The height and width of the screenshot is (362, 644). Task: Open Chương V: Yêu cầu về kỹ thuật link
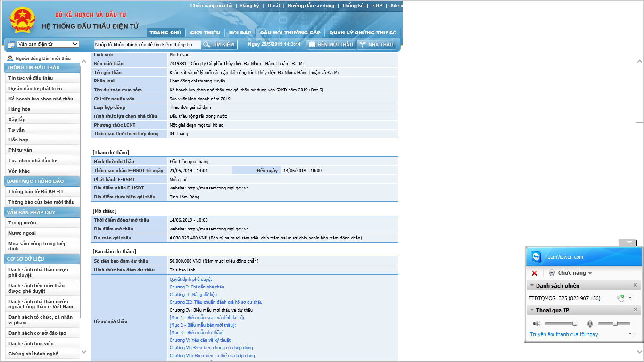tap(200, 340)
